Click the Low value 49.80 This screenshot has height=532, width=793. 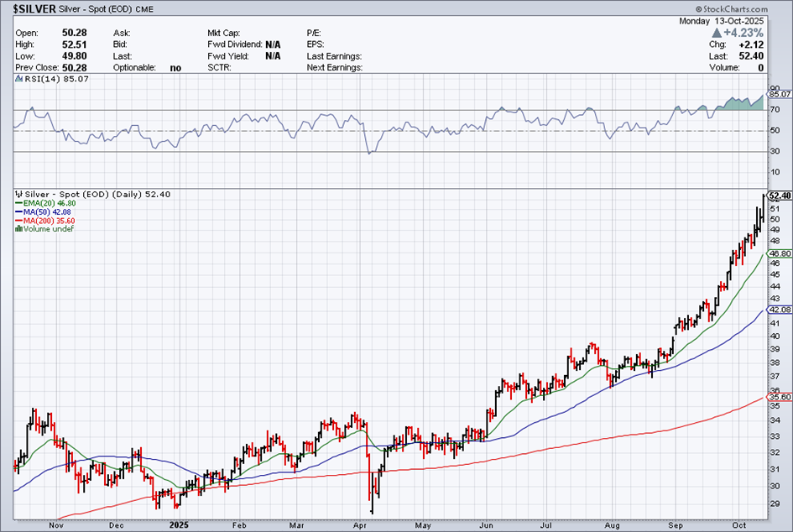click(x=75, y=56)
